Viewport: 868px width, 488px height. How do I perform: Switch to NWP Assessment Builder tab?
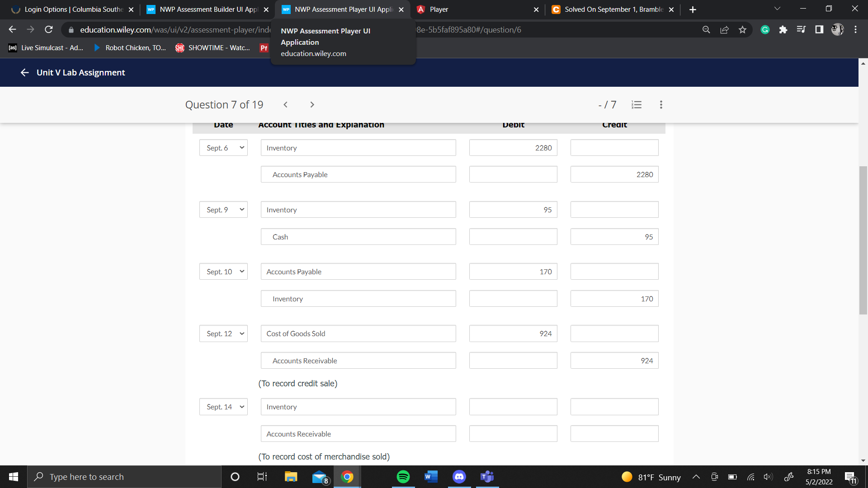pyautogui.click(x=208, y=9)
